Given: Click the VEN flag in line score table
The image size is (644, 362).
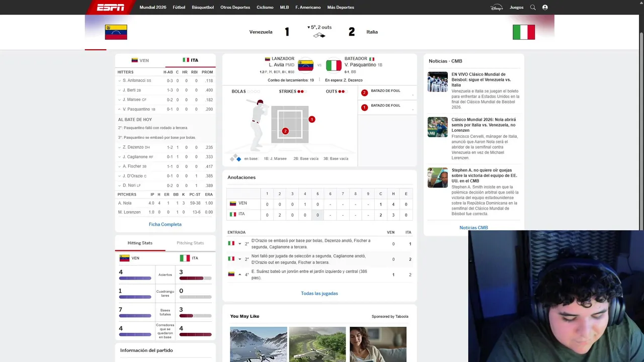Looking at the screenshot, I should click(233, 204).
